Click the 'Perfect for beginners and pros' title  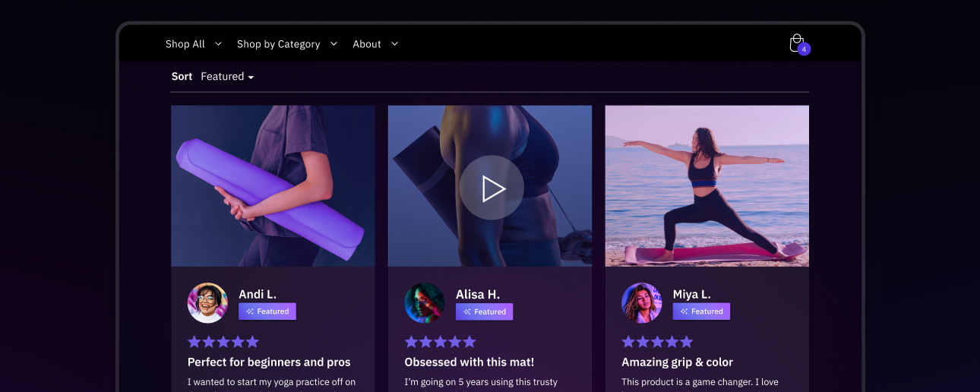pos(269,362)
